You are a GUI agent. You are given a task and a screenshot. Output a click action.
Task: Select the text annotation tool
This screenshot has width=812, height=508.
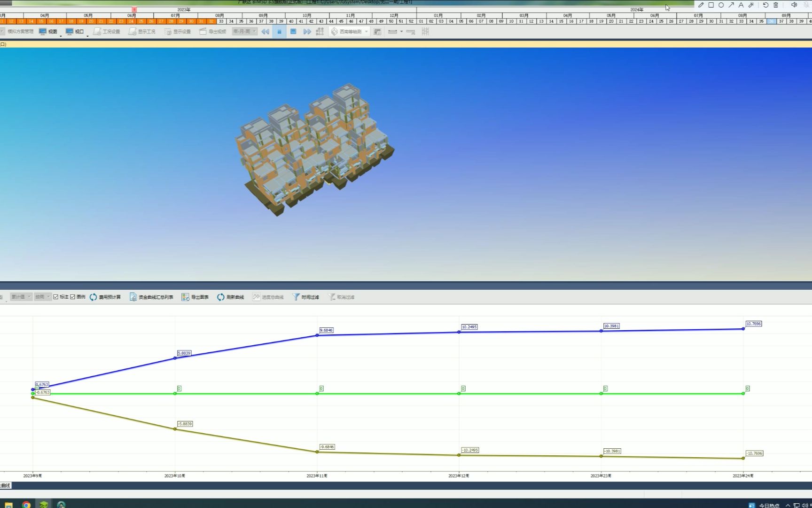[x=741, y=5]
